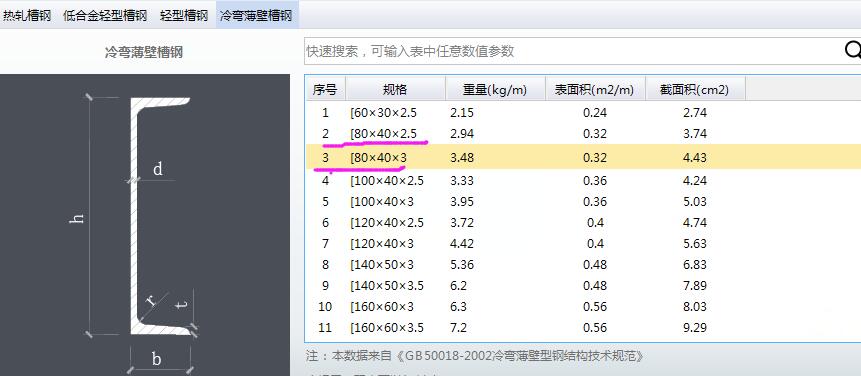Click weight value 7.2
Image resolution: width=861 pixels, height=376 pixels.
pyautogui.click(x=458, y=328)
